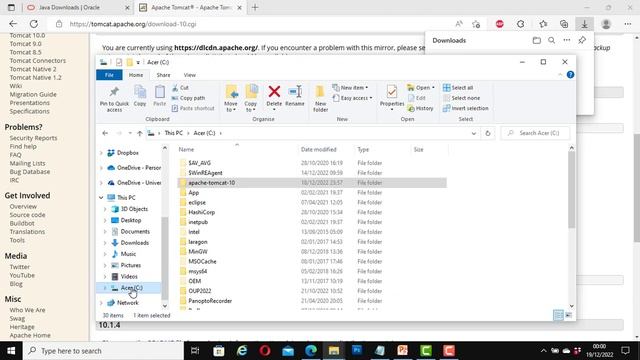Open the New item dropdown
This screenshot has width=640, height=360.
tap(350, 88)
